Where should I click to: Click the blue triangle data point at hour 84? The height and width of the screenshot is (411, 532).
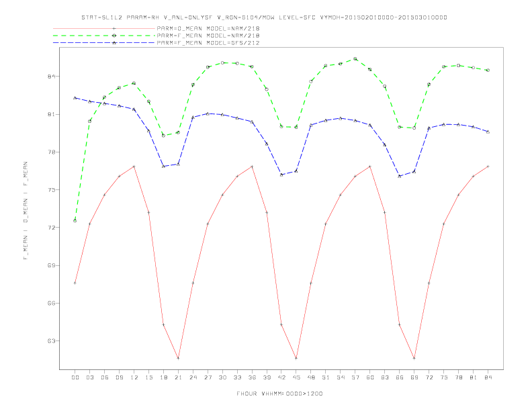click(488, 132)
